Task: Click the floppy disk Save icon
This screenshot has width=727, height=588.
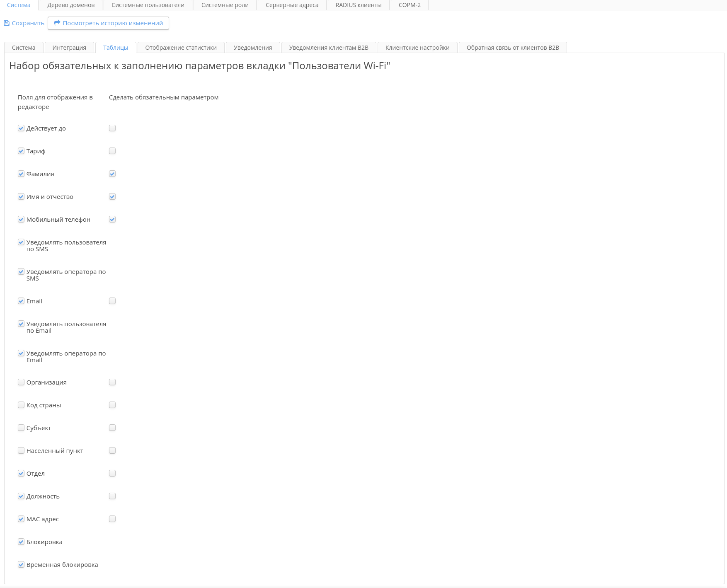Action: point(7,23)
